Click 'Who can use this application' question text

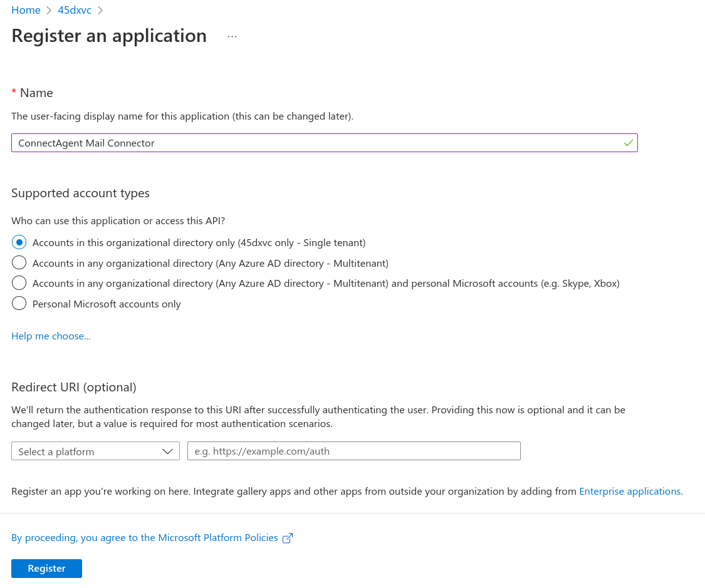(x=118, y=221)
